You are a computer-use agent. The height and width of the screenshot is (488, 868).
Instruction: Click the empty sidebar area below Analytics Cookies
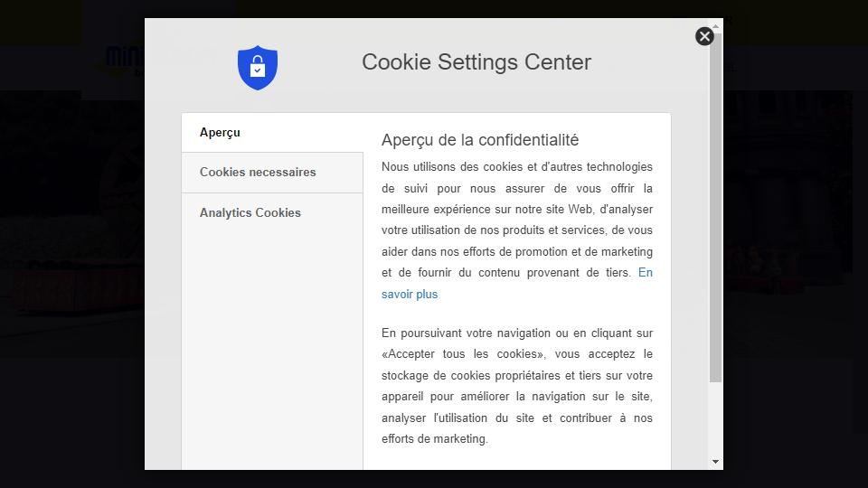coord(272,349)
